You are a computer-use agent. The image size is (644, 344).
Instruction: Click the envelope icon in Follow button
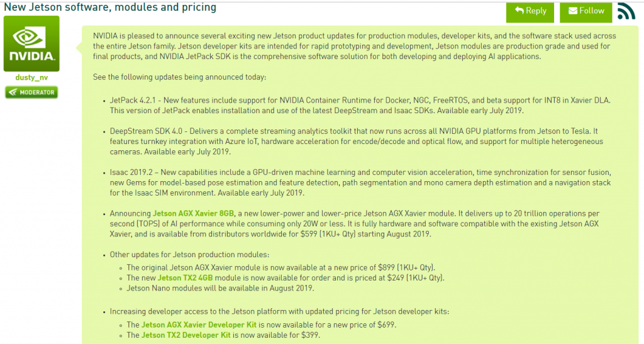pyautogui.click(x=573, y=11)
